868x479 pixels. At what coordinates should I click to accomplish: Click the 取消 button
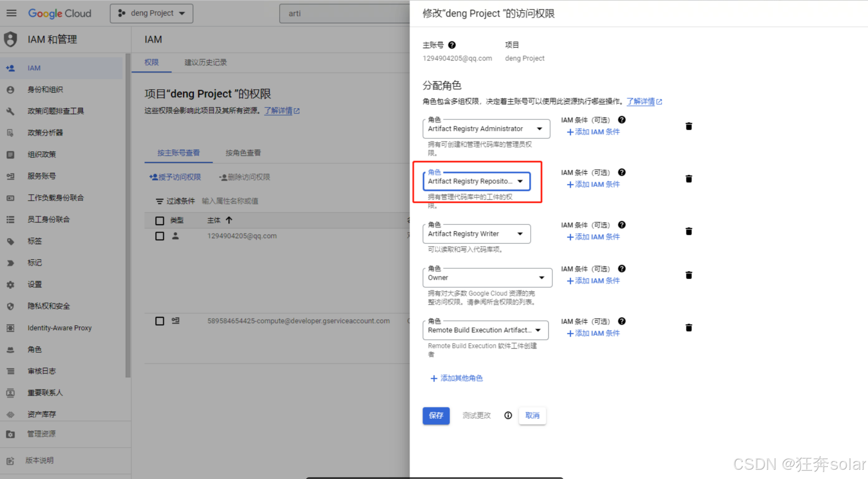(x=532, y=415)
